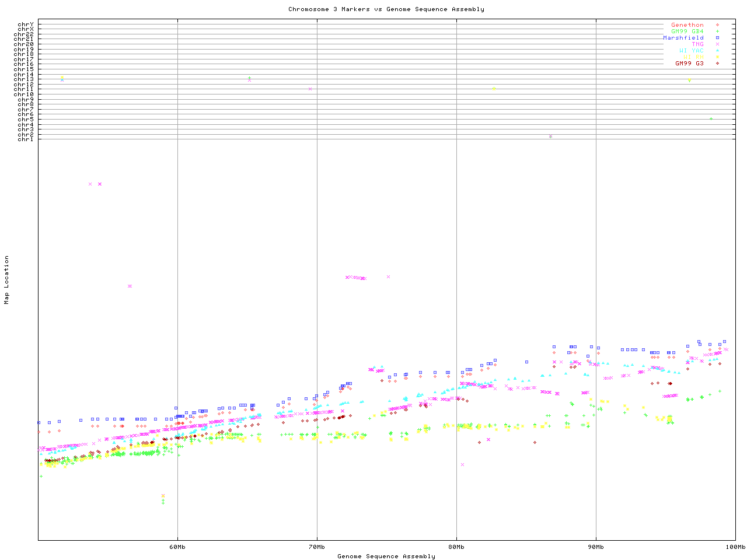Click the Genome Sequence Assembly x-axis title
The width and height of the screenshot is (747, 560).
pyautogui.click(x=386, y=556)
